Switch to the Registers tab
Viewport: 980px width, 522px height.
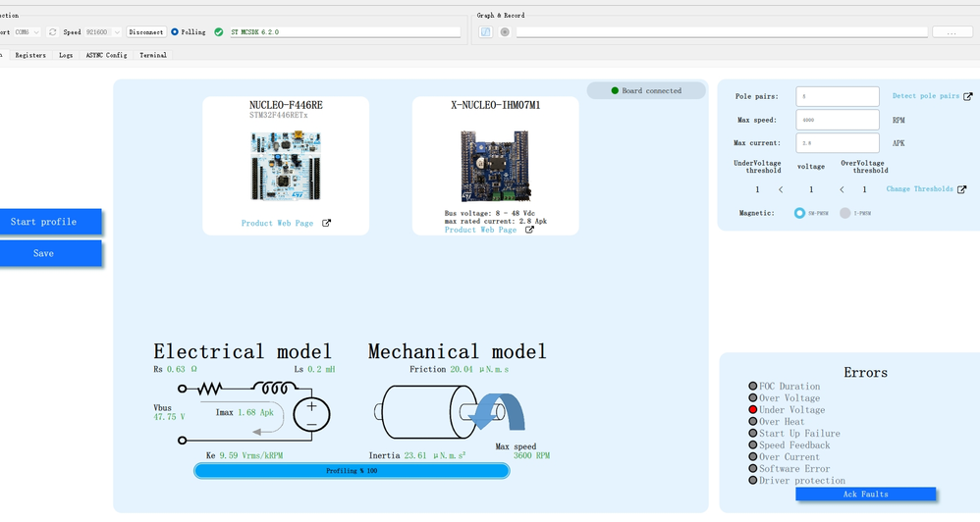click(30, 55)
